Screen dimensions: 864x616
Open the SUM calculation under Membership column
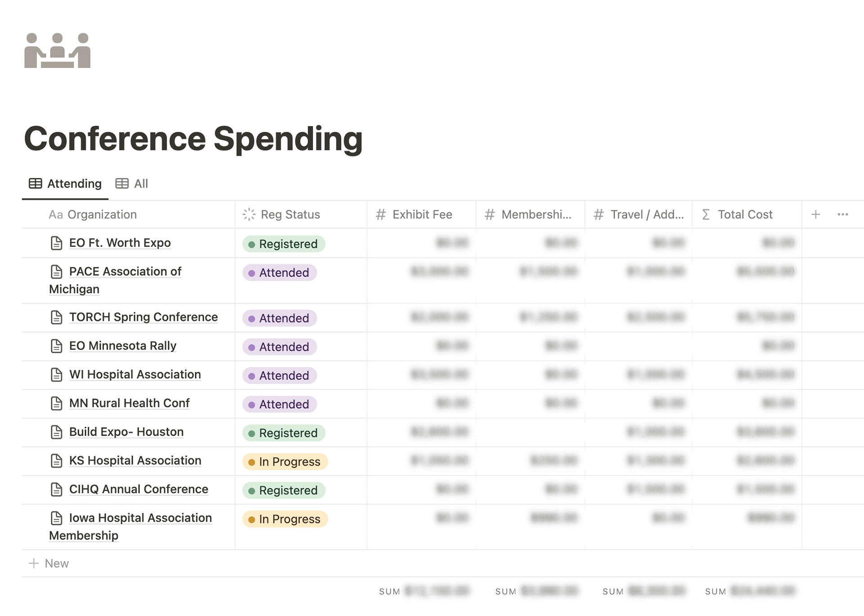tap(536, 591)
